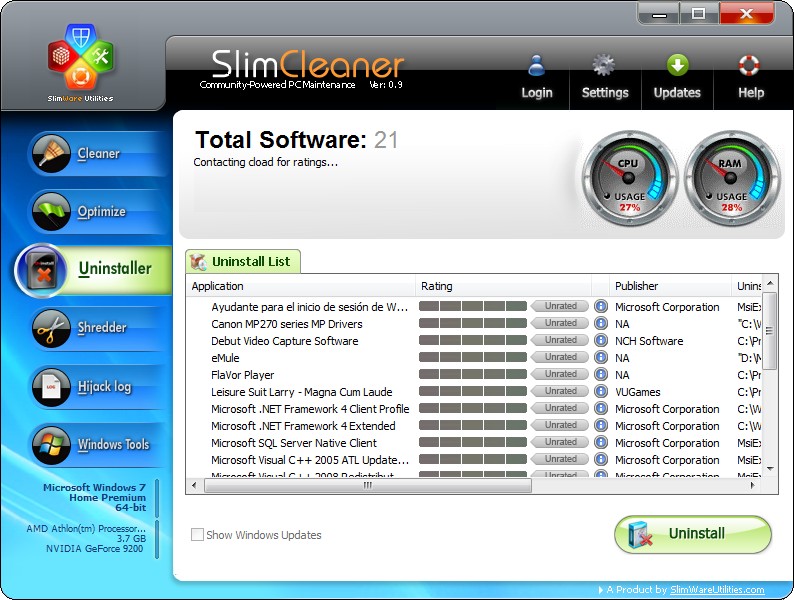Click the CPU usage gauge
The height and width of the screenshot is (600, 794).
tap(629, 178)
